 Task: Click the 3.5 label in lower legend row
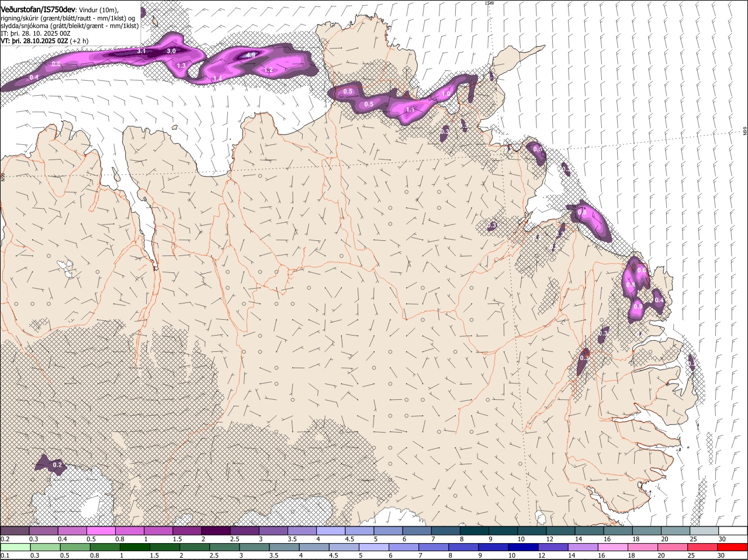(273, 555)
